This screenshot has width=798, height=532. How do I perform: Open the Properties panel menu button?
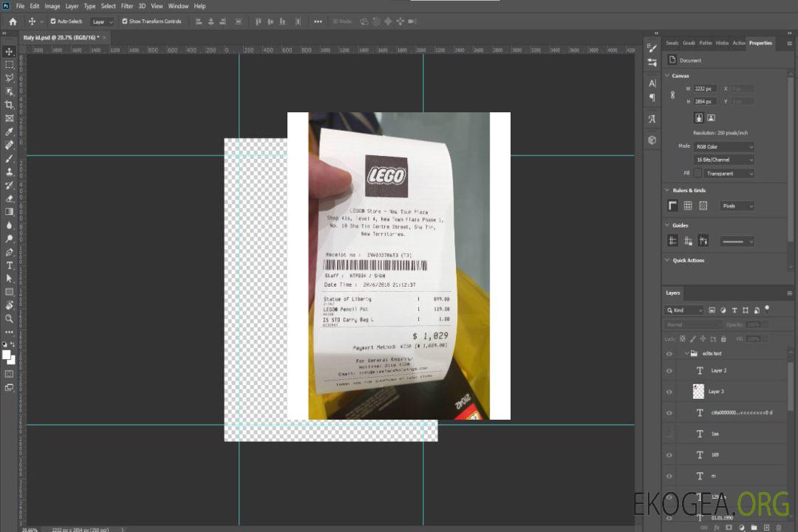789,44
